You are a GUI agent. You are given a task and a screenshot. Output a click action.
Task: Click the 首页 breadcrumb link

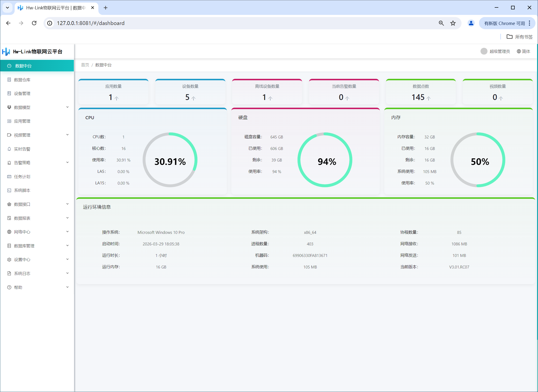click(x=85, y=65)
